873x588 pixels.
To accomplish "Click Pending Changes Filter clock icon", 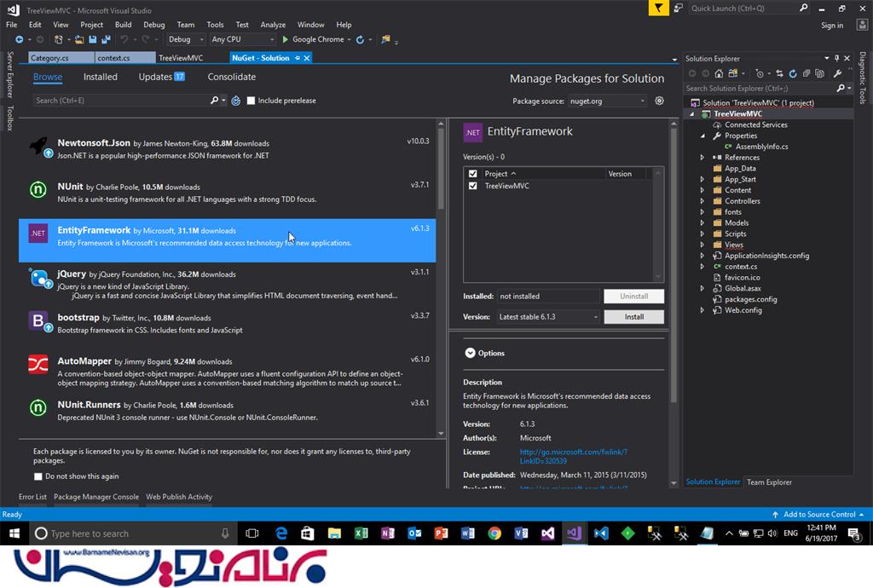I will point(760,73).
